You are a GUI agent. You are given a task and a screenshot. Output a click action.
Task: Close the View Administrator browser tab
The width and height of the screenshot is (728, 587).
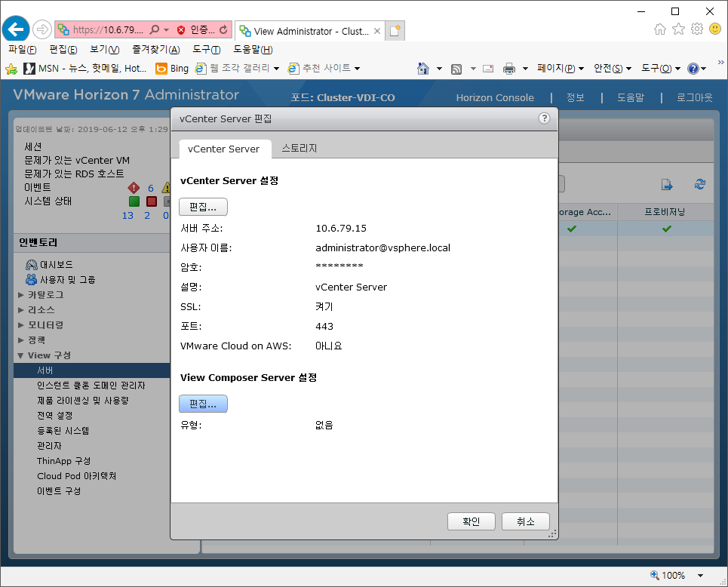click(377, 31)
